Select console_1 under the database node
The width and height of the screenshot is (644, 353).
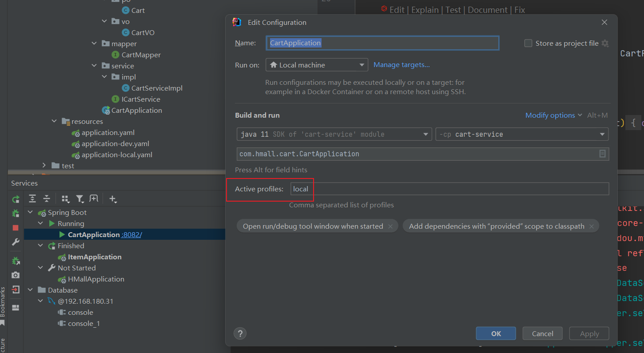tap(84, 323)
